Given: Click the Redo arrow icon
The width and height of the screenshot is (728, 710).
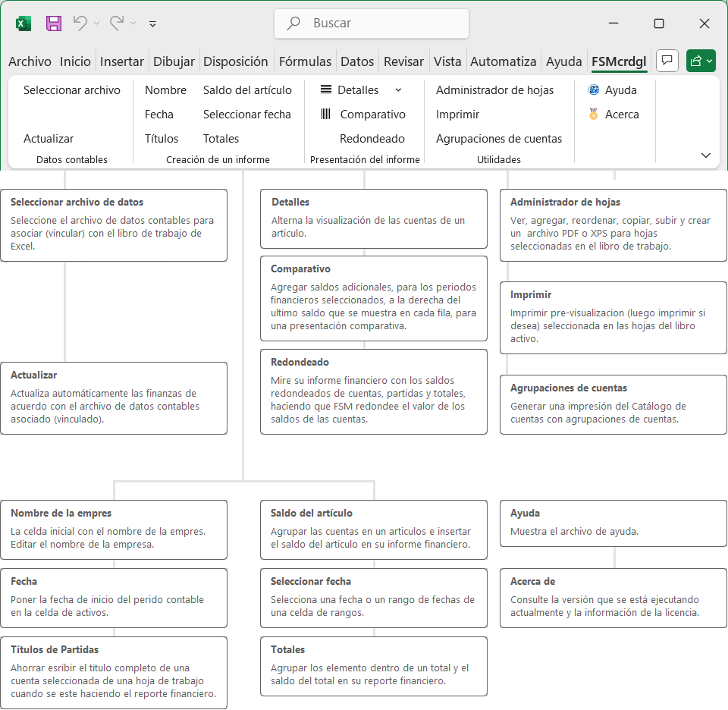Looking at the screenshot, I should coord(117,24).
